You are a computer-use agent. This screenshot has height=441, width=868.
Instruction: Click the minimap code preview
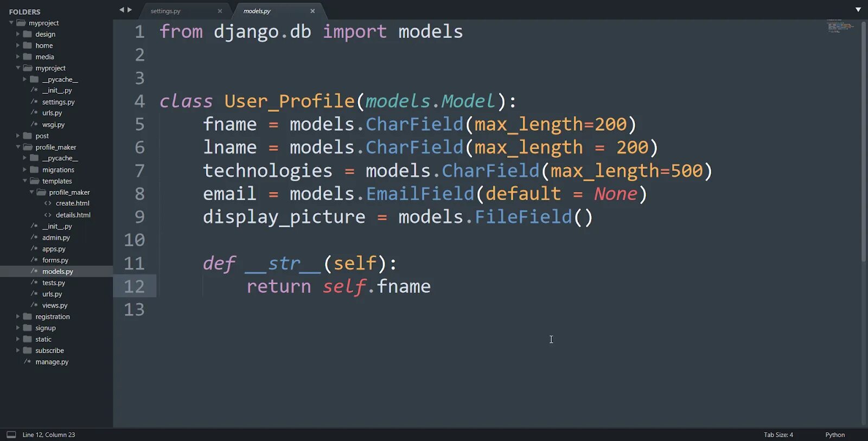[840, 26]
